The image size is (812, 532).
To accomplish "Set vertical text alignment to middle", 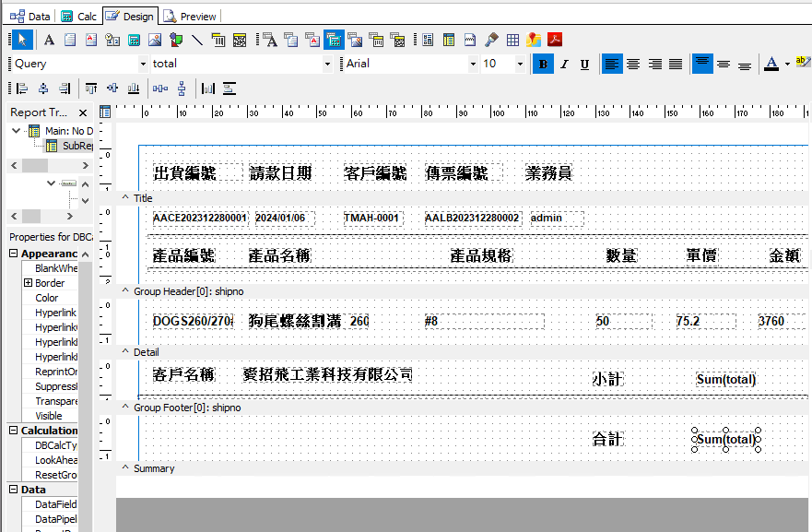I will pos(724,65).
